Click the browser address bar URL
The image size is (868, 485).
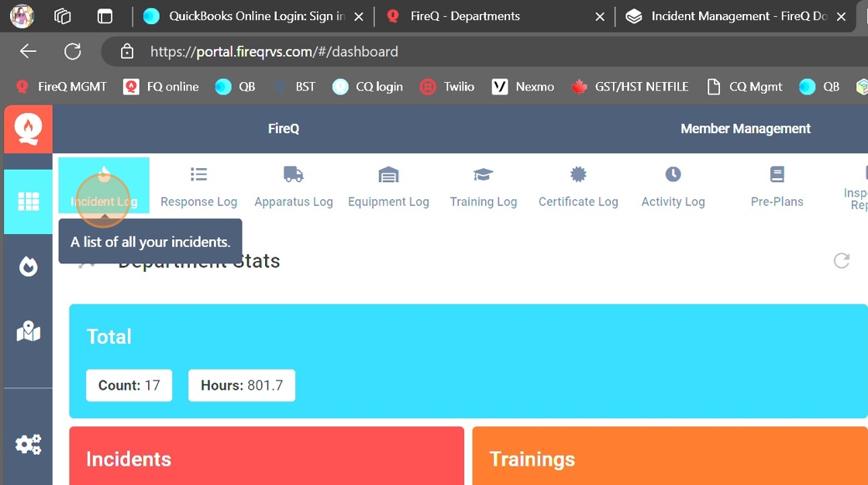coord(274,52)
